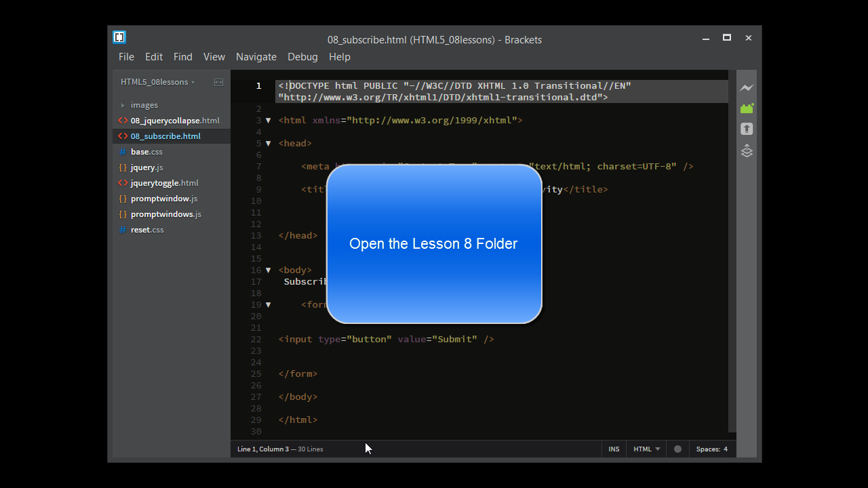Open the Extension Manager icon
This screenshot has width=868, height=488.
click(x=747, y=108)
